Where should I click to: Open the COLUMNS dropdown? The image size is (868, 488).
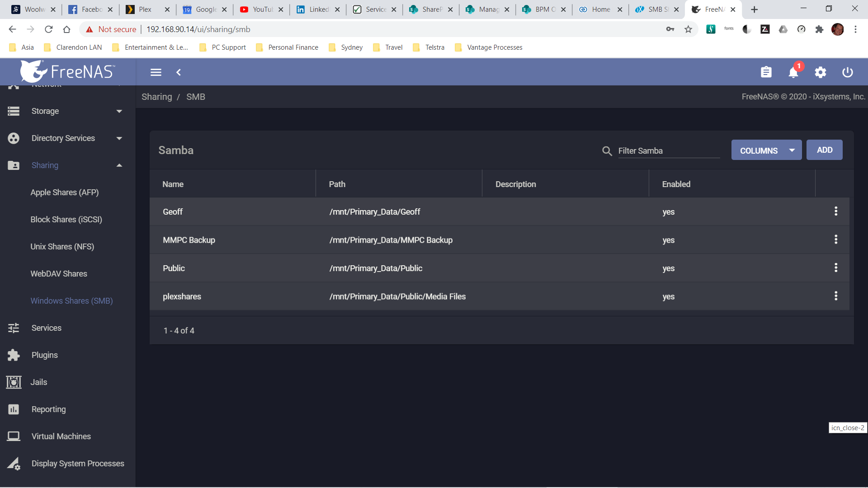[x=766, y=150]
